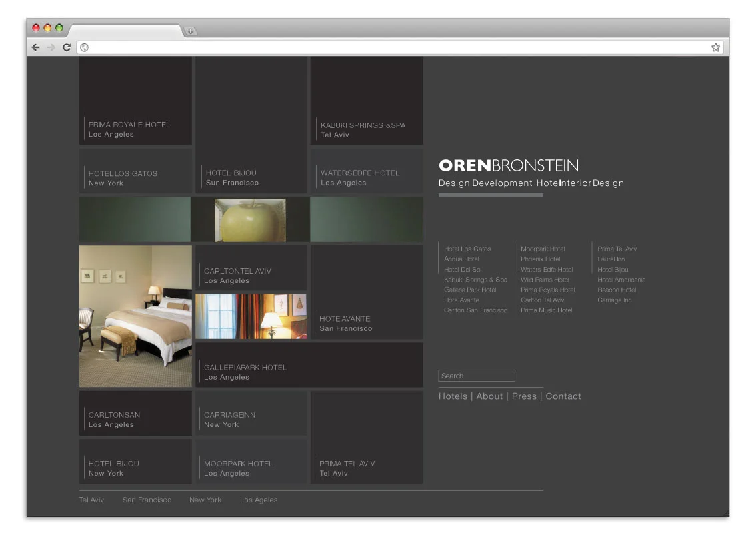Select Hotel Americania in hotel list
Viewport: 756px width, 535px height.
click(621, 280)
